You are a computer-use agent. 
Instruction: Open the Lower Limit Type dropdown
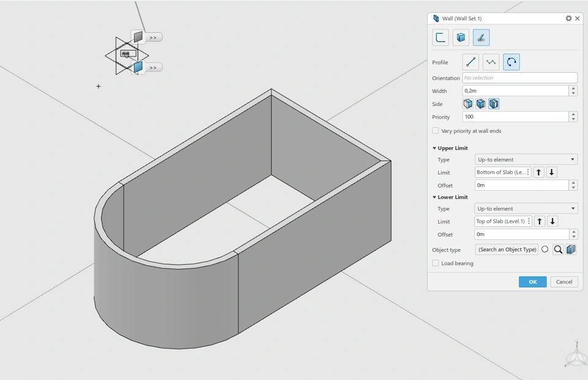tap(526, 209)
